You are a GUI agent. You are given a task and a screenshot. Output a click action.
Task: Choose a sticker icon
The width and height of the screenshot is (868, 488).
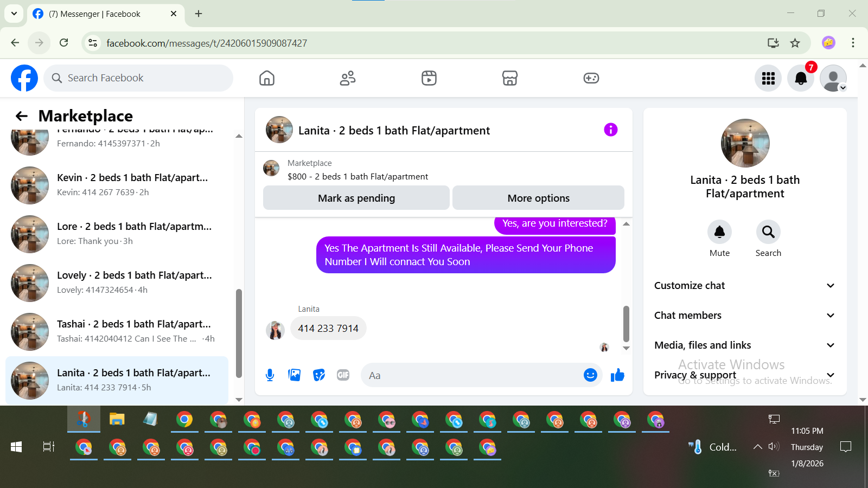point(319,375)
